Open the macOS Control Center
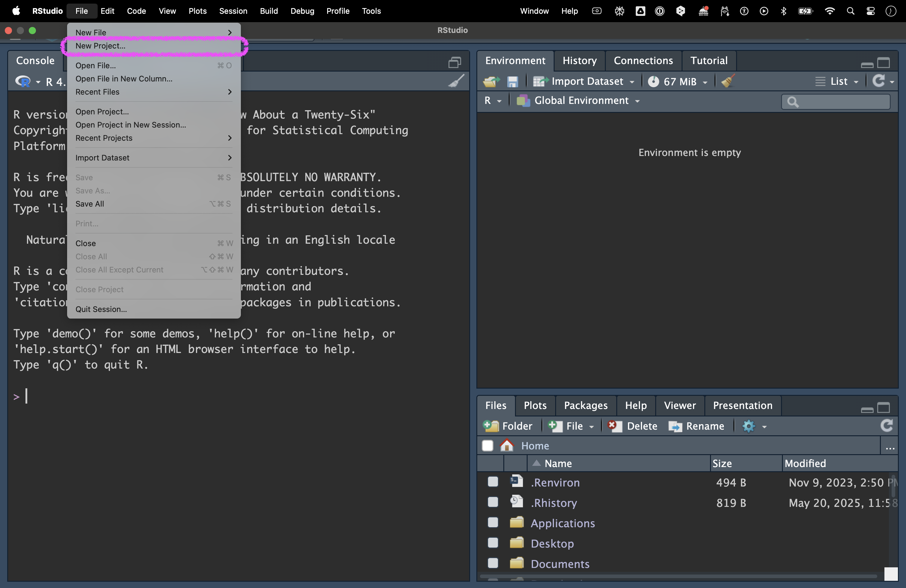Screen dimensions: 906x588 point(870,11)
